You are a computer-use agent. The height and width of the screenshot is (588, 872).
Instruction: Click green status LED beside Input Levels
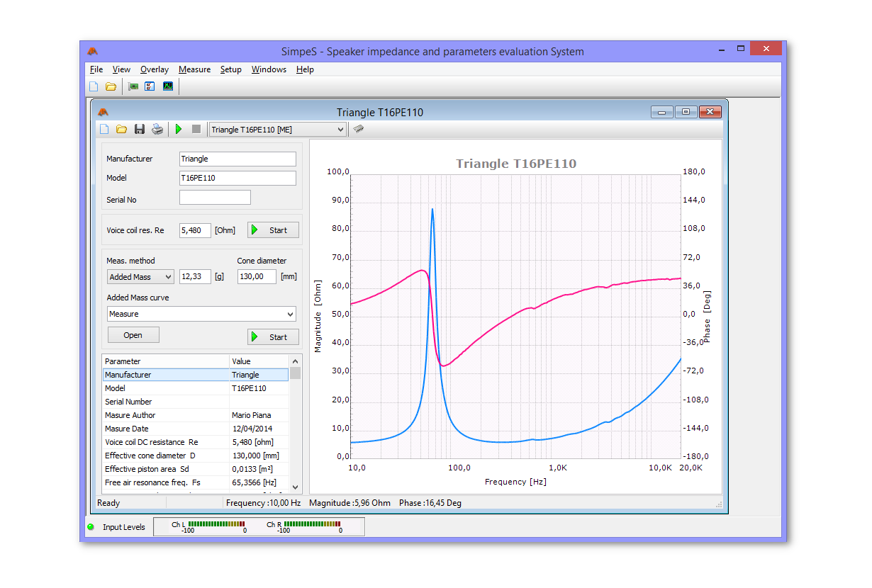[91, 527]
